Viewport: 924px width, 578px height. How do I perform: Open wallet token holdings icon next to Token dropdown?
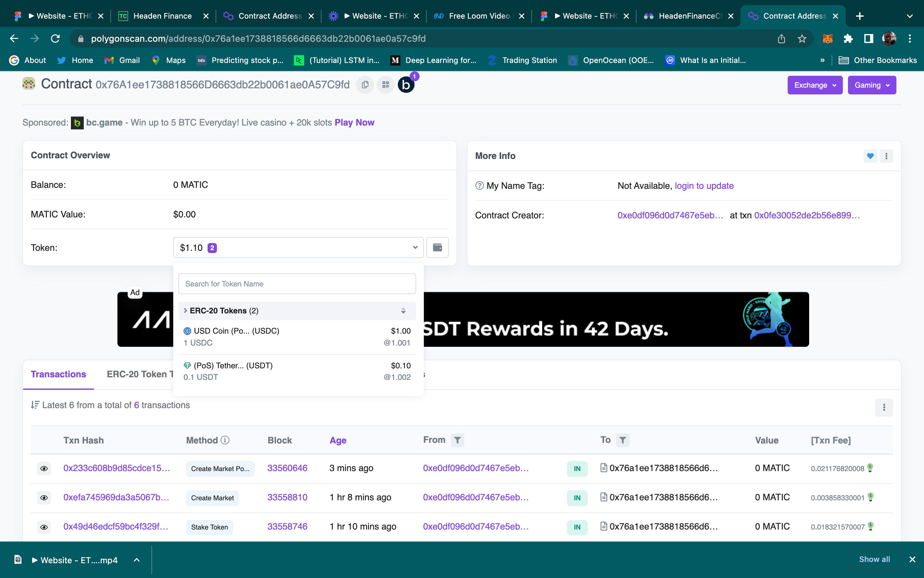(x=437, y=247)
